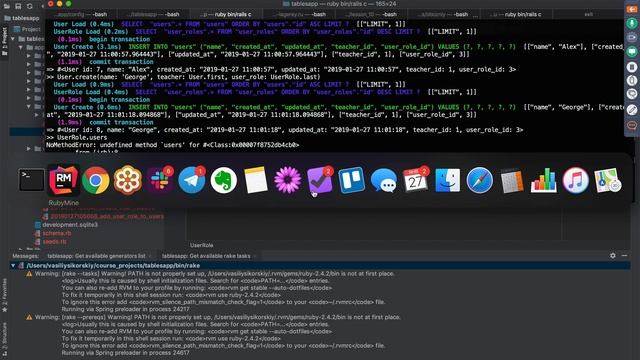
Task: Select the /Users/vasiliysikorskiy/.../bin/rake message row
Action: 320,266
